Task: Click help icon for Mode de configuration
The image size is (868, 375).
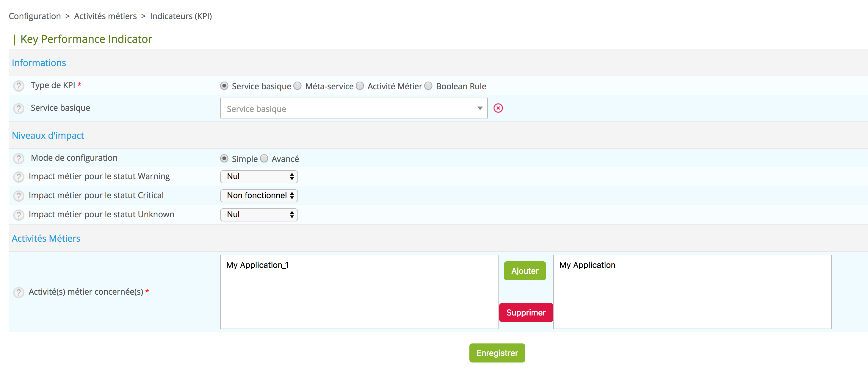Action: tap(18, 159)
